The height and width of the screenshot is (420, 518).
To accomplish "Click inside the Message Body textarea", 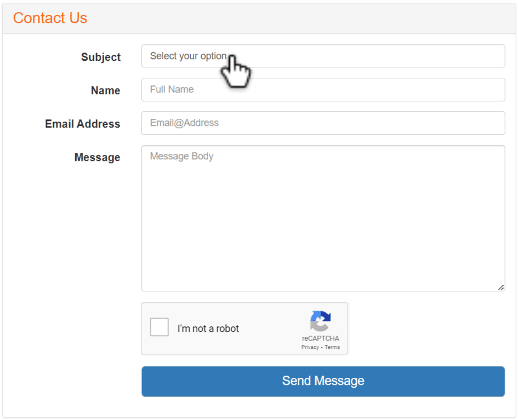I will [323, 218].
